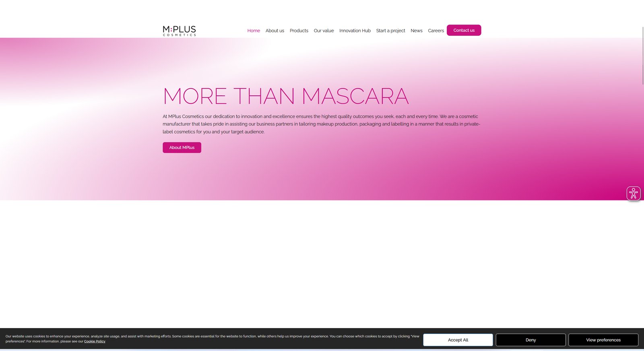Select Products in the navigation bar
644x351 pixels.
(x=299, y=31)
